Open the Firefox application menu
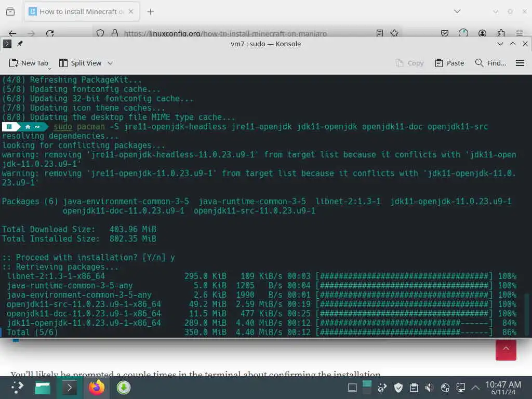Image resolution: width=532 pixels, height=399 pixels. point(520,33)
